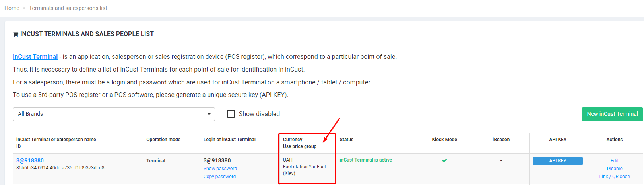The height and width of the screenshot is (185, 644).
Task: Reveal password via Show password link
Action: tap(220, 169)
